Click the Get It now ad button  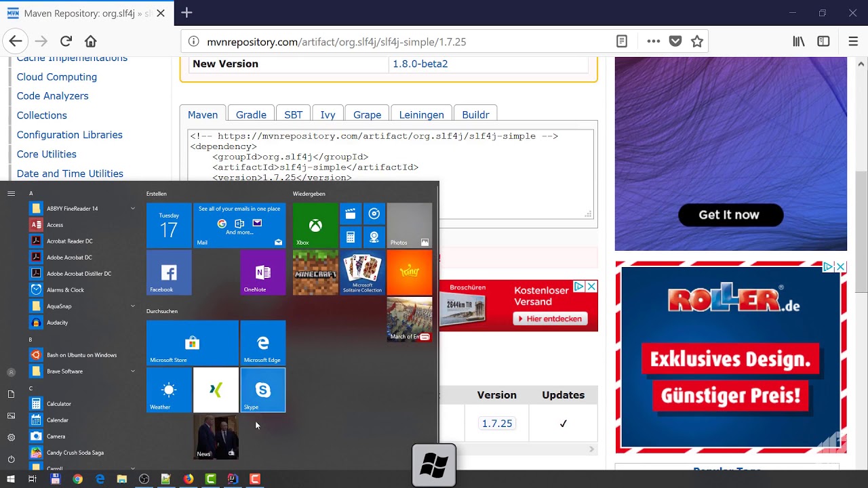730,215
